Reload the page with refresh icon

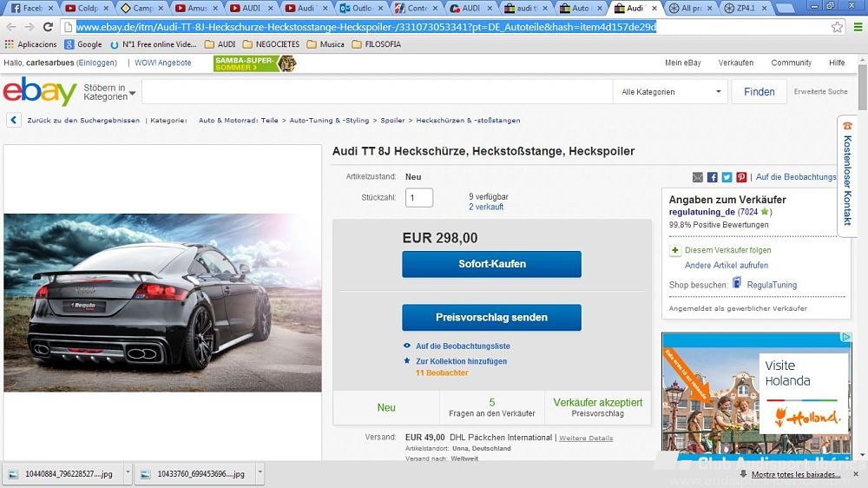pos(48,27)
